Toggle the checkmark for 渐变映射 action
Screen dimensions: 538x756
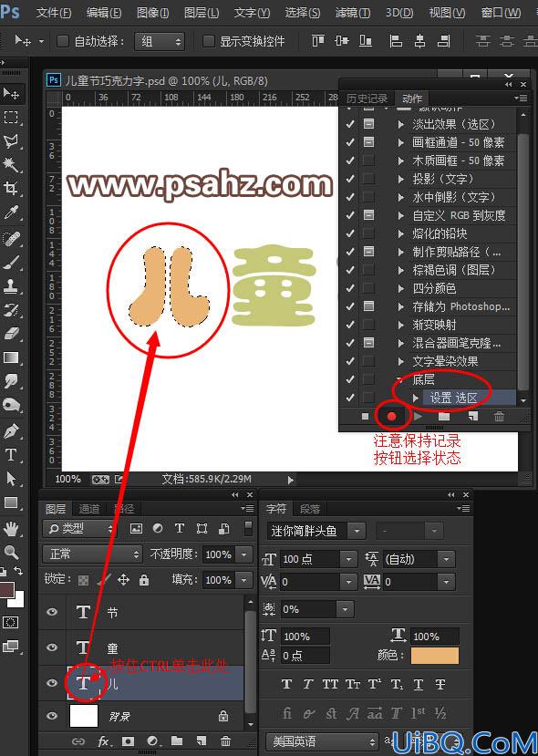[350, 325]
